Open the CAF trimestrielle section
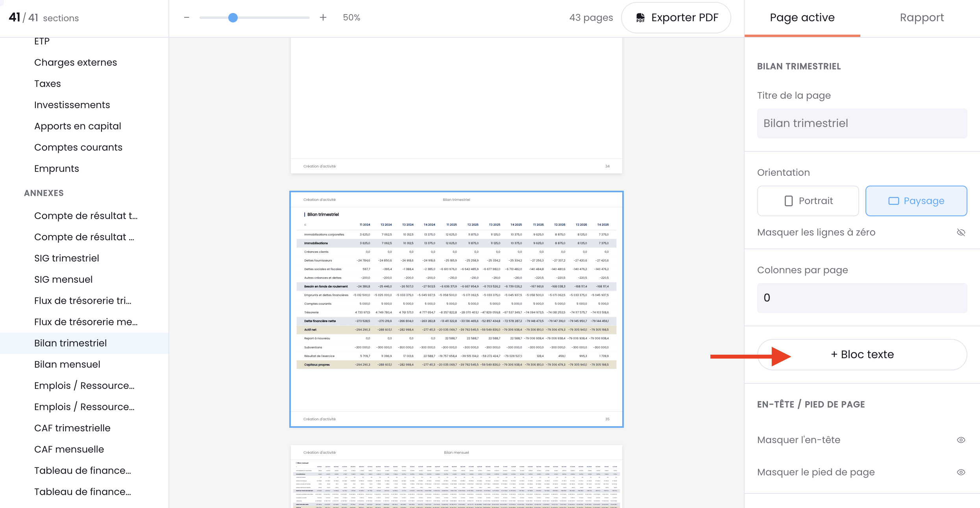The image size is (980, 508). (x=72, y=428)
